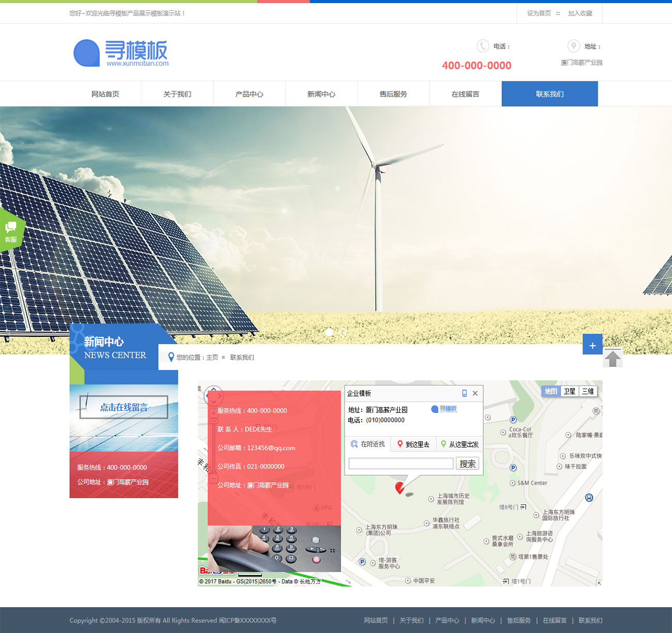This screenshot has width=672, height=633.
Task: Switch map to 卫星 satellite view
Action: point(570,391)
